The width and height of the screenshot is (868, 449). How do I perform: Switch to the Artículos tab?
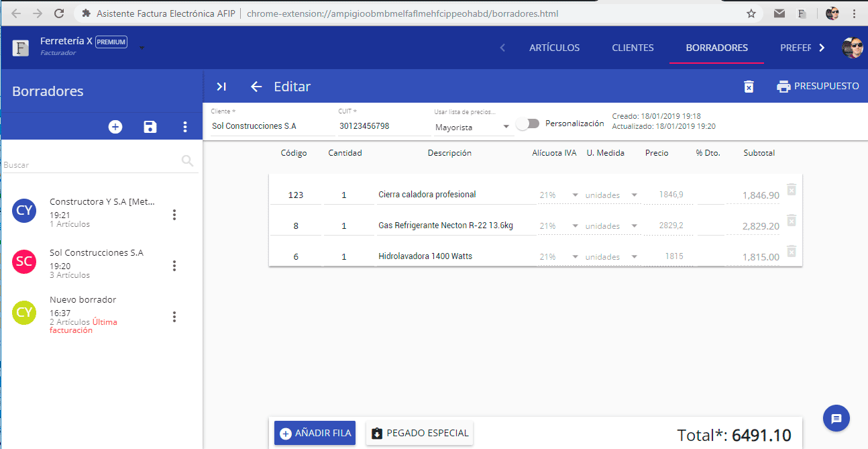click(x=554, y=48)
